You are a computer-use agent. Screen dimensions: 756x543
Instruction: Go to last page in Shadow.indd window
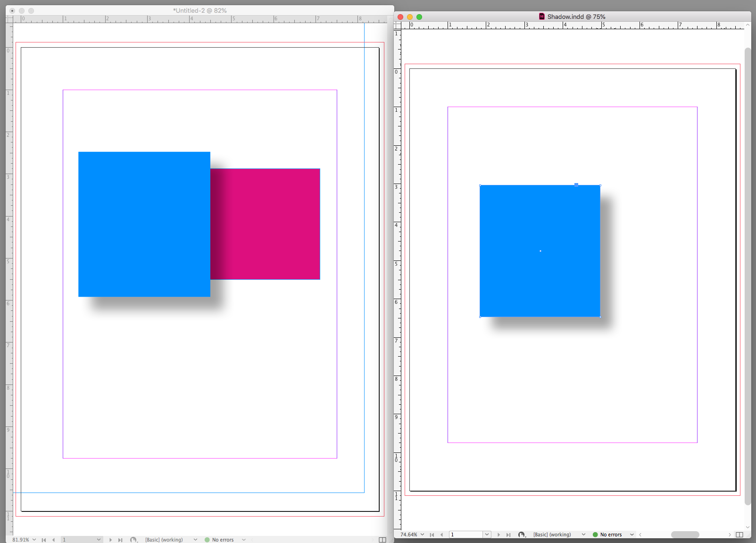[x=508, y=535]
